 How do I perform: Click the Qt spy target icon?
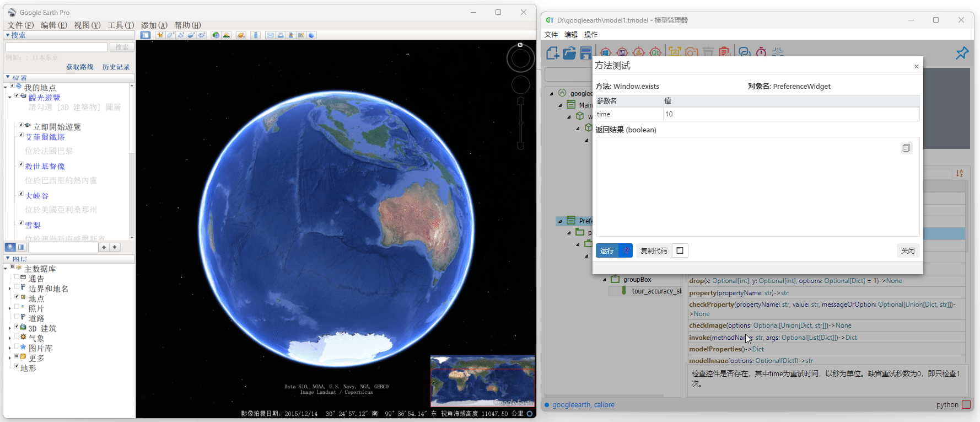(655, 52)
